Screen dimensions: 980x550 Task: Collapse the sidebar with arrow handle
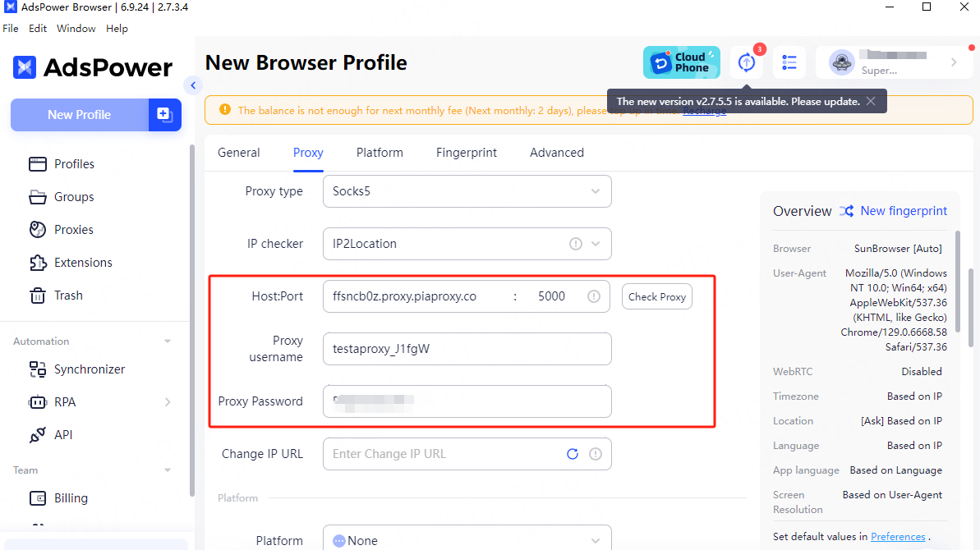193,85
